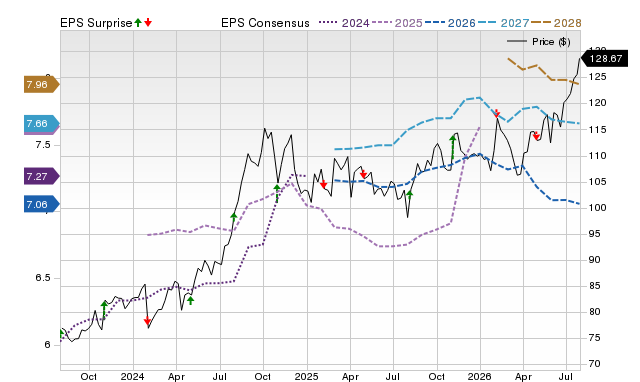Click the 7.96 gold EPS value tag
The height and width of the screenshot is (382, 640).
coord(42,84)
